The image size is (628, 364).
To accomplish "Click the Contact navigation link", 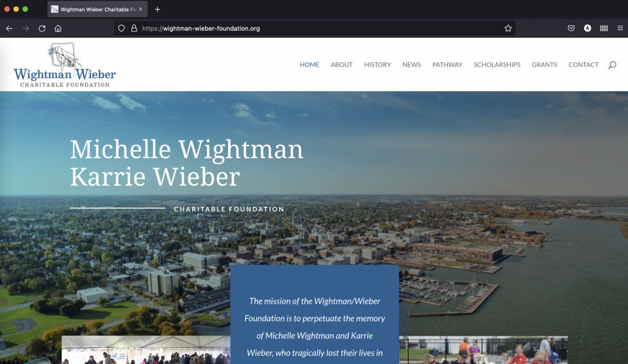I will 583,65.
